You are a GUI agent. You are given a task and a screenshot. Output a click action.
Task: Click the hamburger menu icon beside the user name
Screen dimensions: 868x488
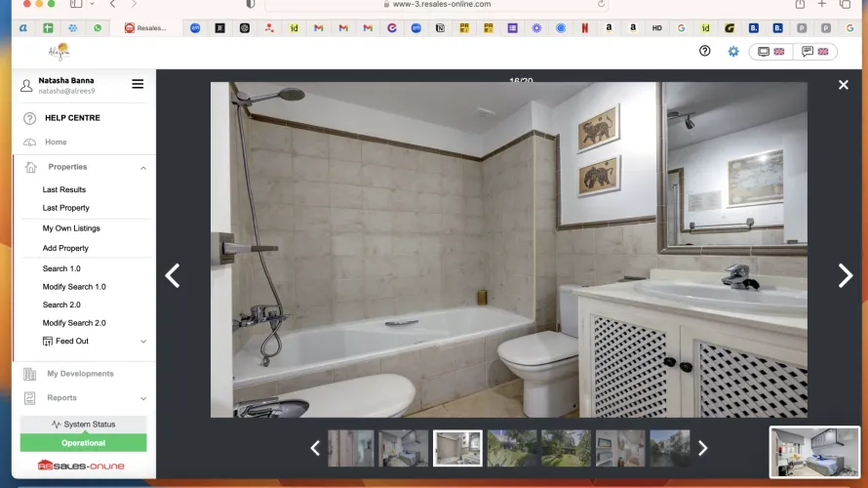point(138,84)
